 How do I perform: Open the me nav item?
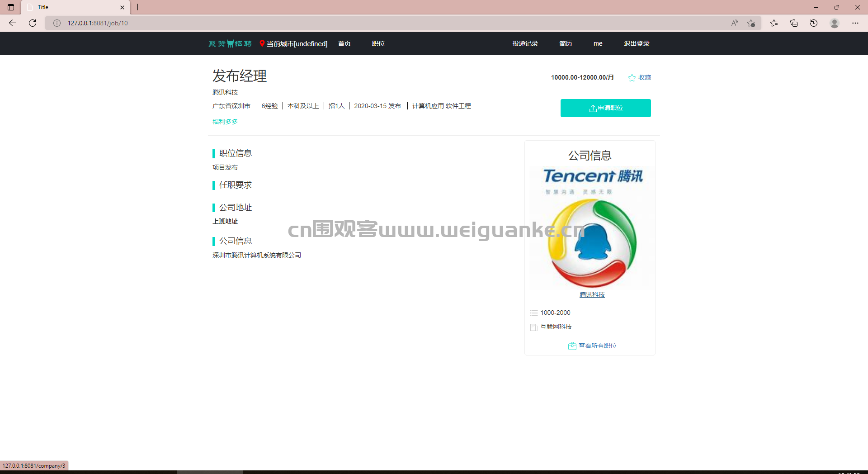598,43
